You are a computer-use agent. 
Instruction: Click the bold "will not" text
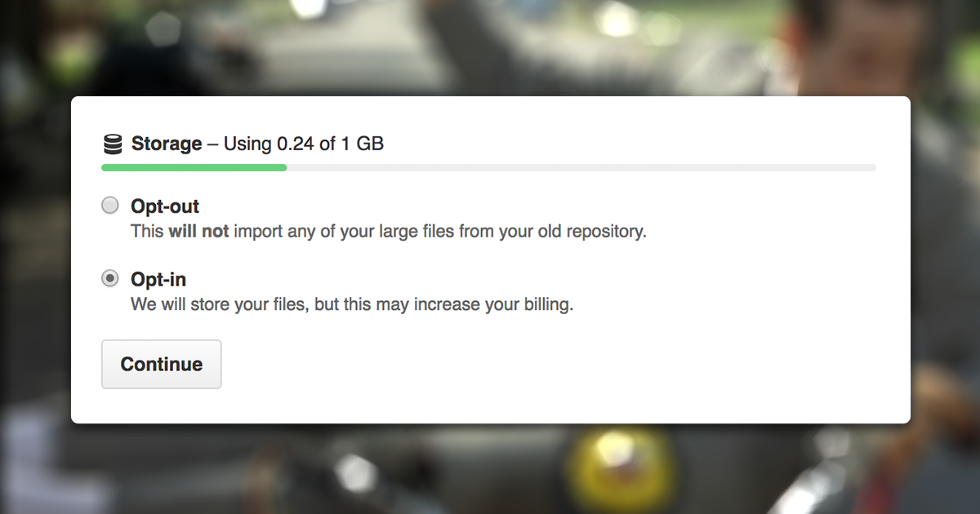click(198, 231)
